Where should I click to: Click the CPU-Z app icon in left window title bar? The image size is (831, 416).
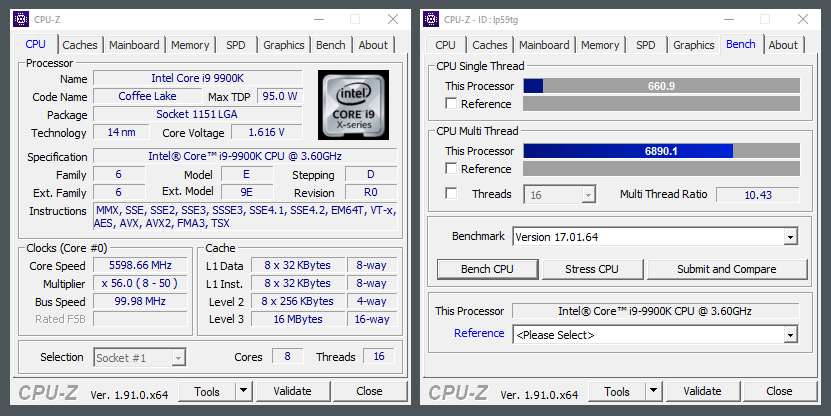[x=21, y=19]
